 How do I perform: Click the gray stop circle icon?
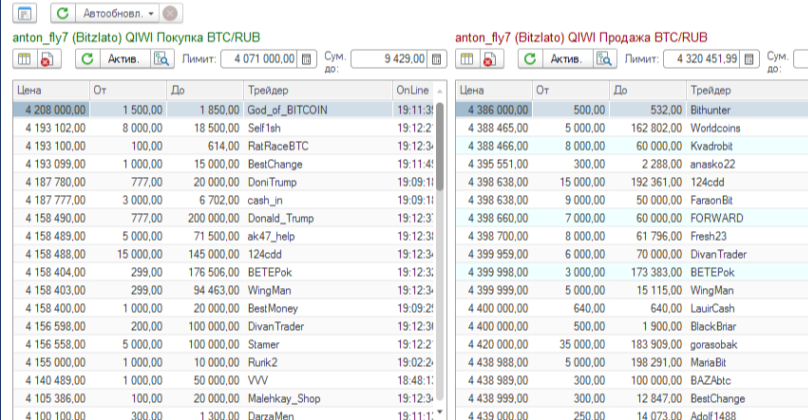(170, 14)
